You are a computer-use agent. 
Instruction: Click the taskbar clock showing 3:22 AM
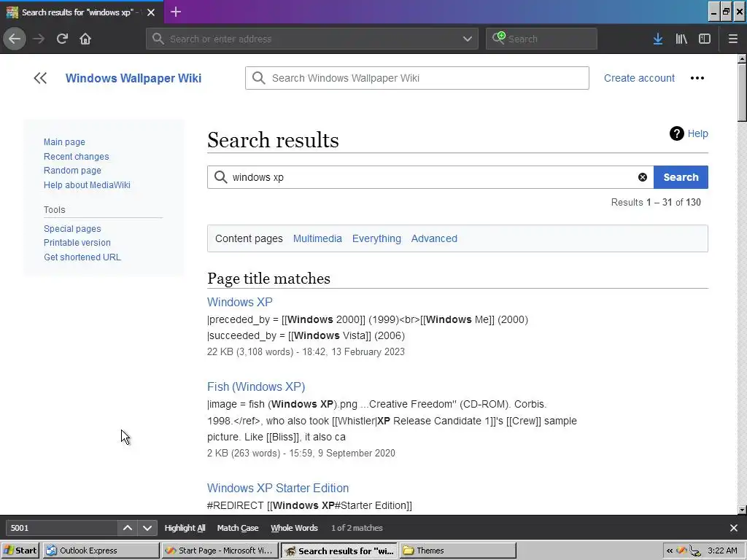point(722,551)
